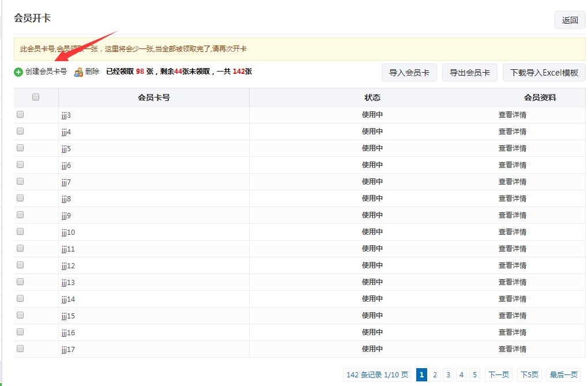
Task: Check the jjj8 row checkbox
Action: click(20, 198)
